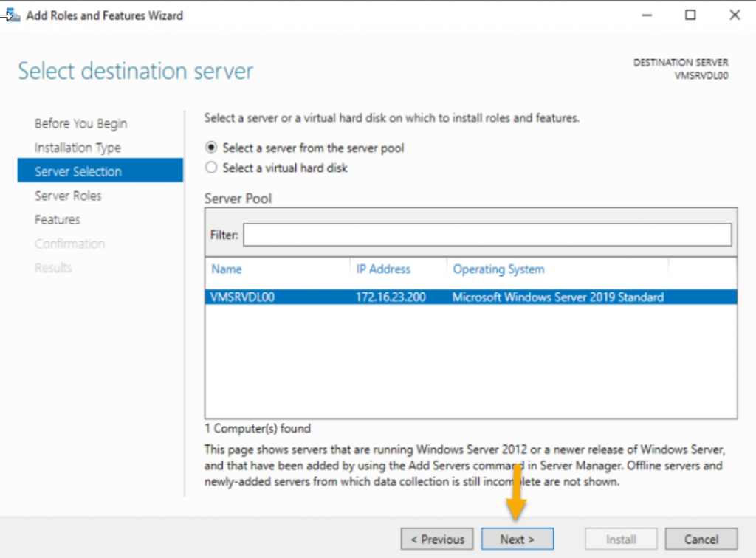Viewport: 756px width, 558px height.
Task: Sort by the Operating System column
Action: [x=498, y=269]
